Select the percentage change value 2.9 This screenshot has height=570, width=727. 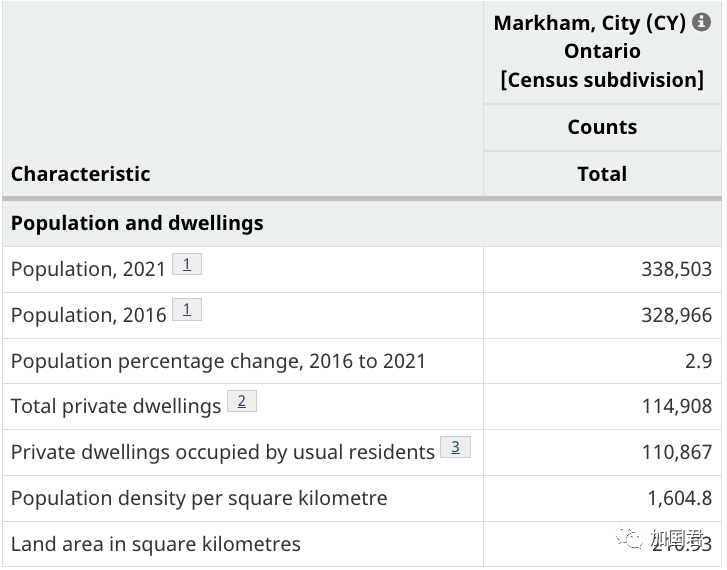pos(698,361)
